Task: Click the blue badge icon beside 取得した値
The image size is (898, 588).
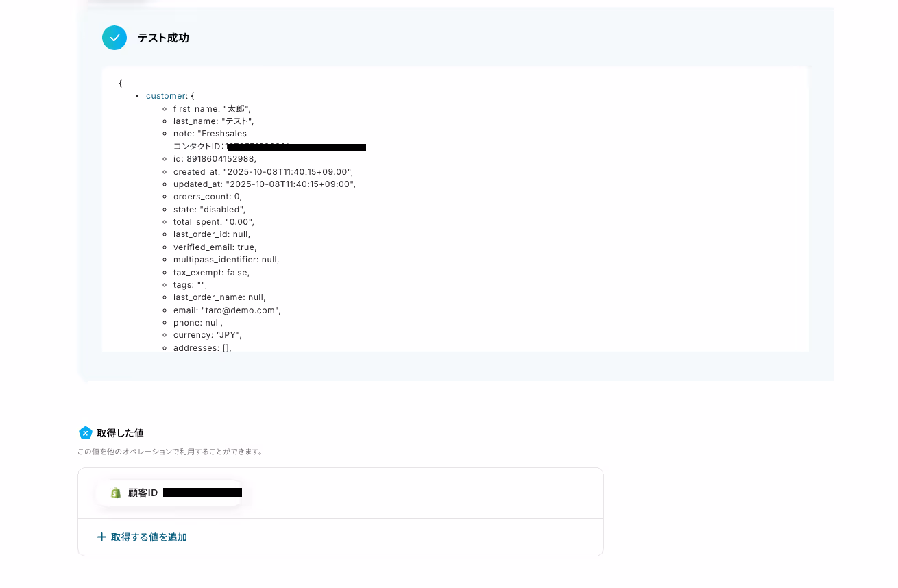Action: click(x=85, y=433)
